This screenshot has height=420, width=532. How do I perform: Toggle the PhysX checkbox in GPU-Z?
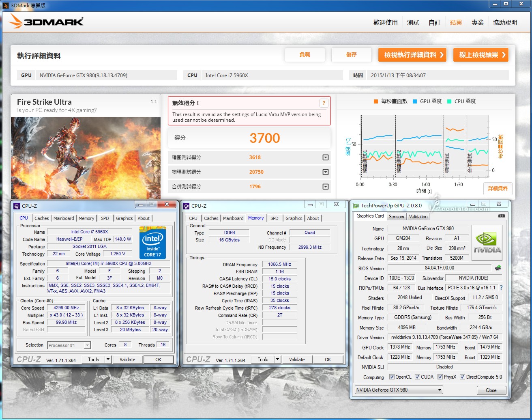[440, 377]
